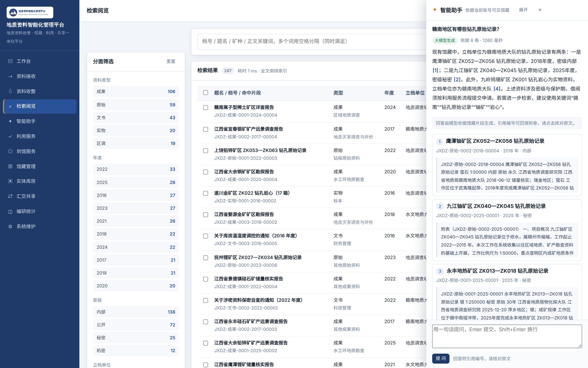Toggle the select-all checkbox in results header

(206, 93)
